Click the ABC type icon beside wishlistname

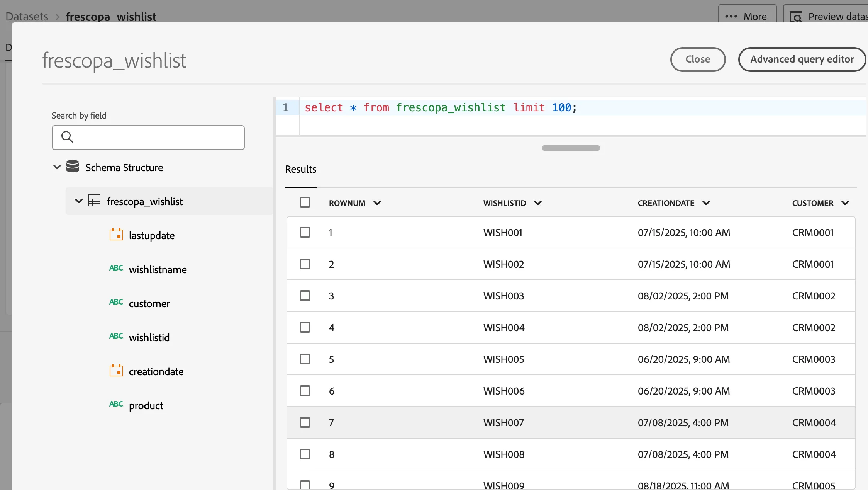click(x=116, y=268)
